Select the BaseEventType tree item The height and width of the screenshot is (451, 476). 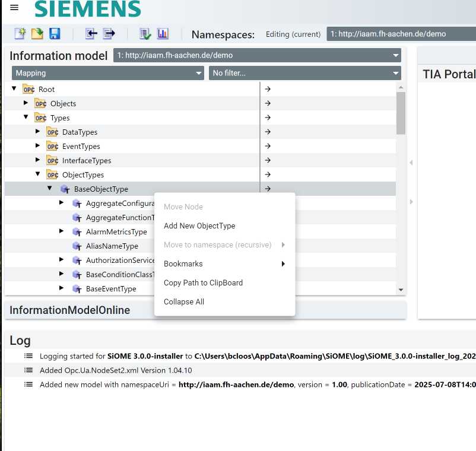[x=111, y=289]
